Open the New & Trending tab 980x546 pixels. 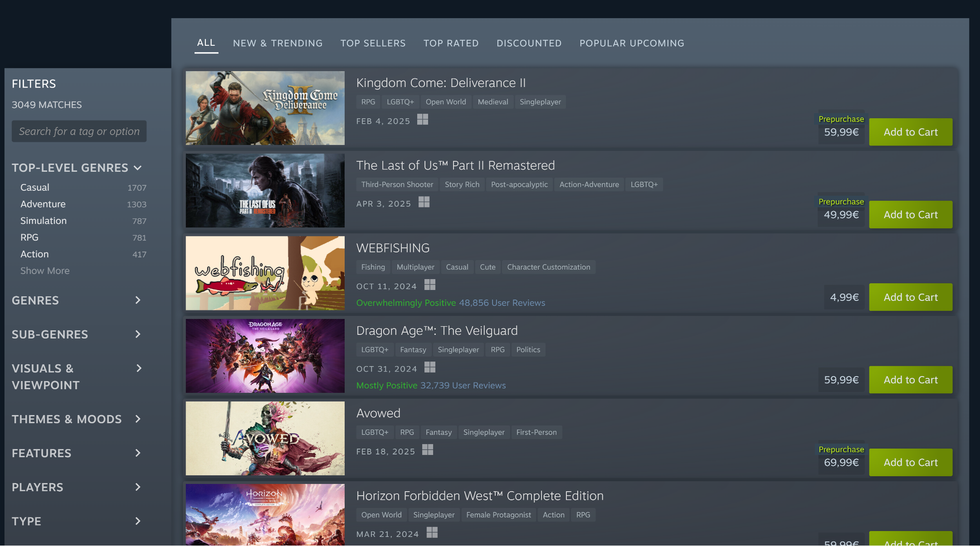[x=278, y=43]
